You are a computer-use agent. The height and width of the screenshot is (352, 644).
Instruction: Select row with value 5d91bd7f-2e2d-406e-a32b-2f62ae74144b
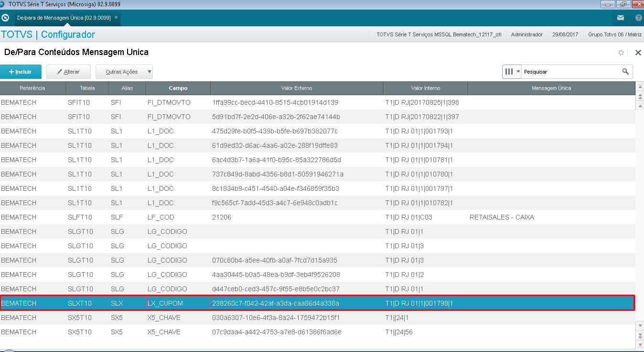317,117
